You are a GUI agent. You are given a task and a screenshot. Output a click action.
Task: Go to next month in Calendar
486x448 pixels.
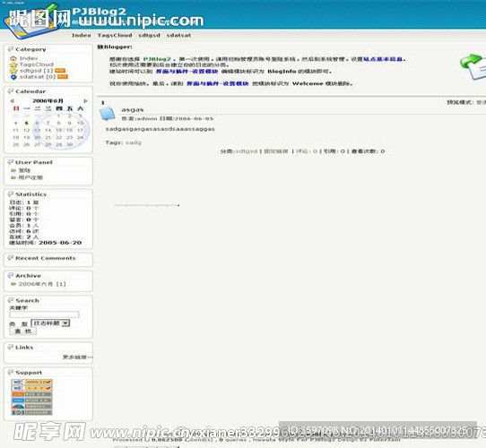85,100
